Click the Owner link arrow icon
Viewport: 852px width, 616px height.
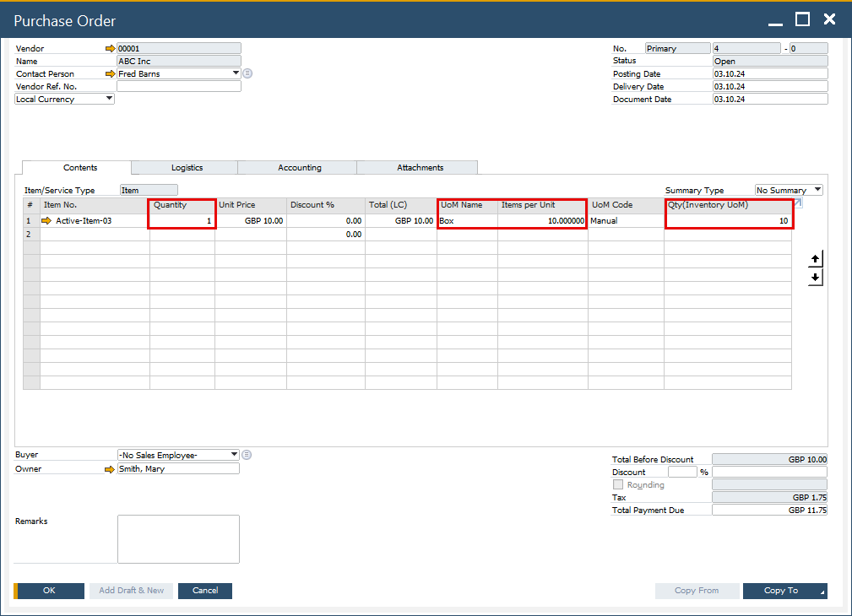(110, 469)
